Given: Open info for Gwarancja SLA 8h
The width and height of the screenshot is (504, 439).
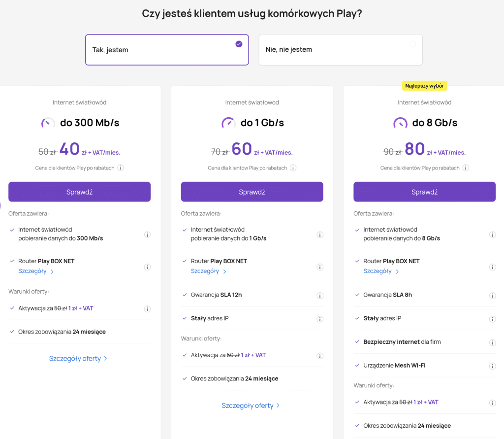Looking at the screenshot, I should click(x=492, y=296).
